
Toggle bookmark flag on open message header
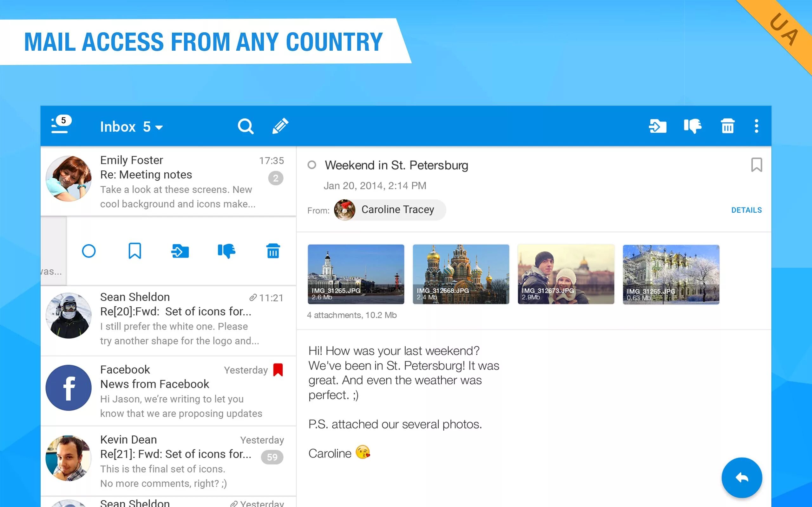[756, 165]
